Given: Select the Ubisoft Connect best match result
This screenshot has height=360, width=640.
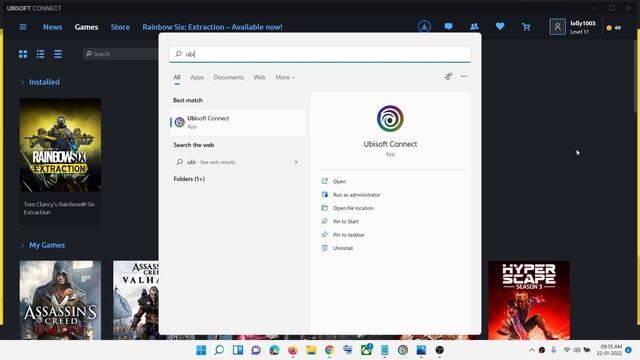Looking at the screenshot, I should [238, 122].
